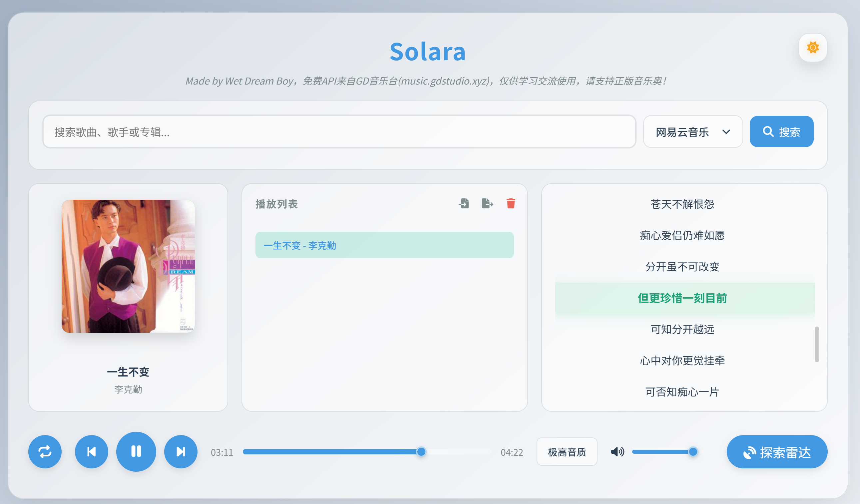Pause the current song
Viewport: 860px width, 504px height.
pyautogui.click(x=136, y=451)
